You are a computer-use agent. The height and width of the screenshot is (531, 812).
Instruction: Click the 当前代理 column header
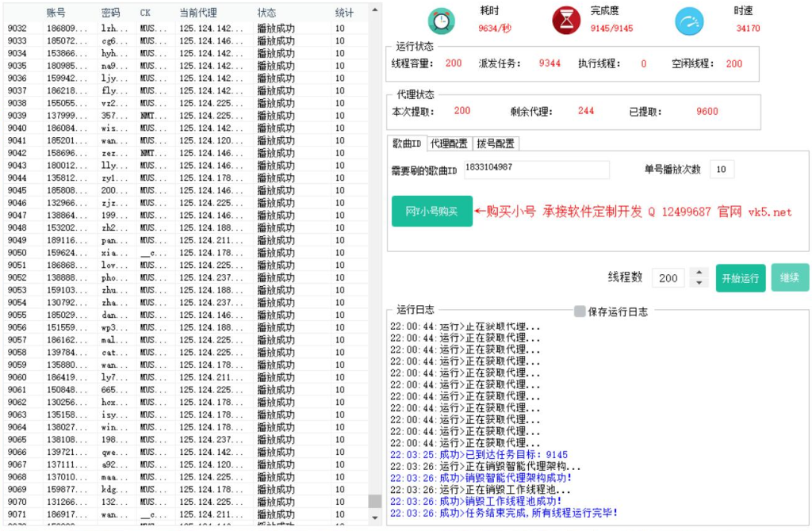coord(197,13)
